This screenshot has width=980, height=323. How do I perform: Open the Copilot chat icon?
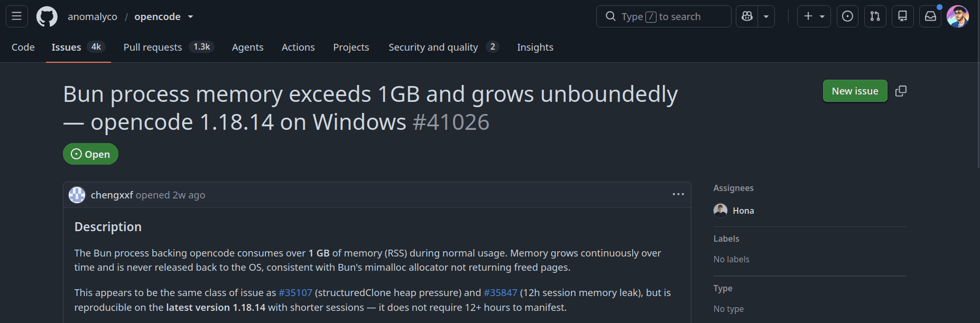[x=747, y=16]
